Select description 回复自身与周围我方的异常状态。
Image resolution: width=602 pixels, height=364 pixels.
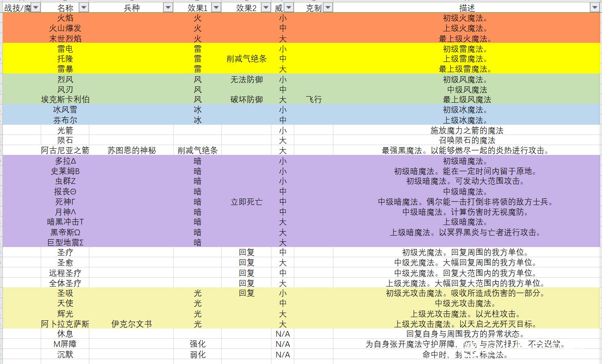point(467,334)
